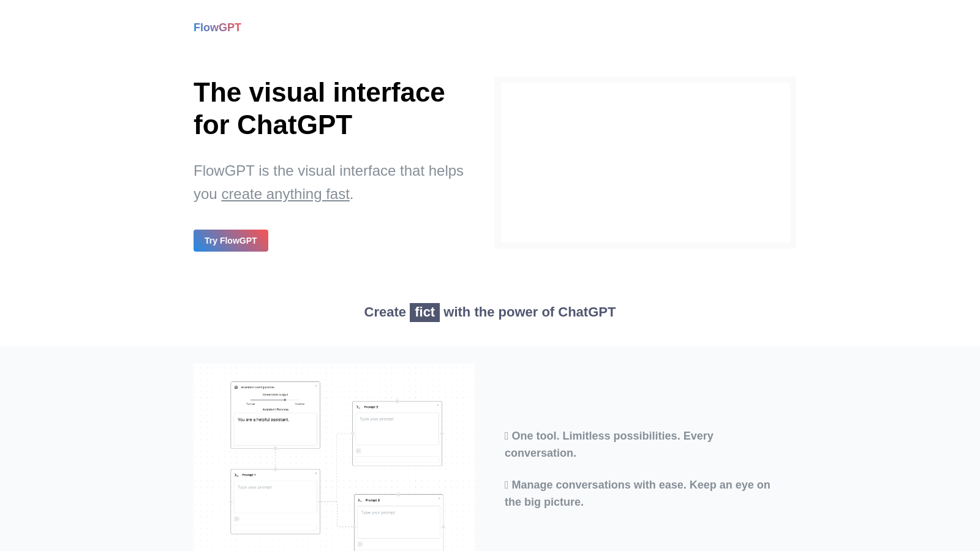Close the Assistant configuration node
This screenshot has width=980, height=551.
316,386
